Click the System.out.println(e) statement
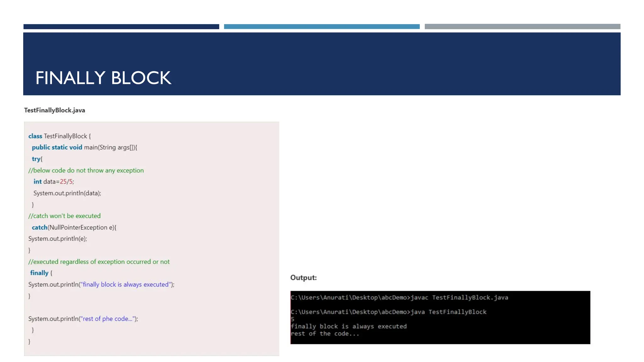Screen dimensions: 644x362 (58, 239)
